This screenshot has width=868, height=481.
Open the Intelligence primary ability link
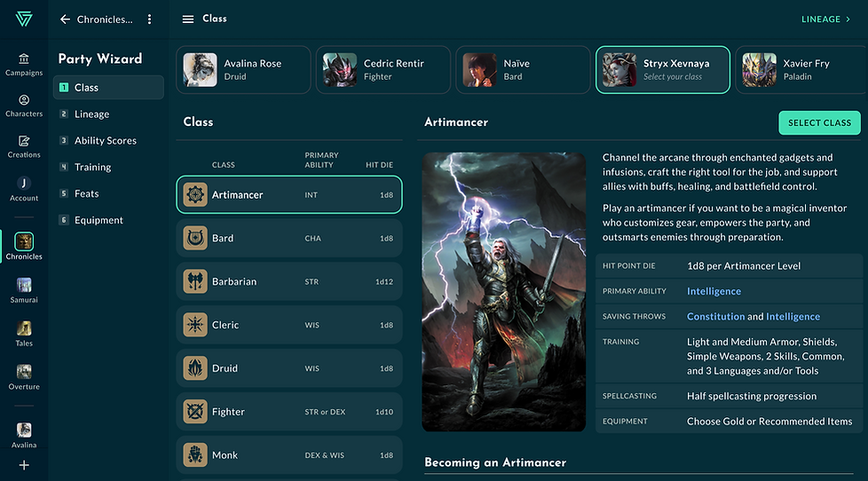pos(714,291)
